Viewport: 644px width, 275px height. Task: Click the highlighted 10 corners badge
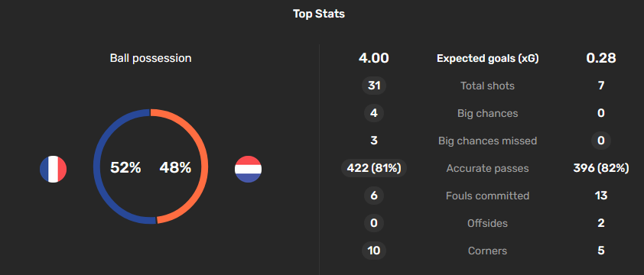[374, 251]
